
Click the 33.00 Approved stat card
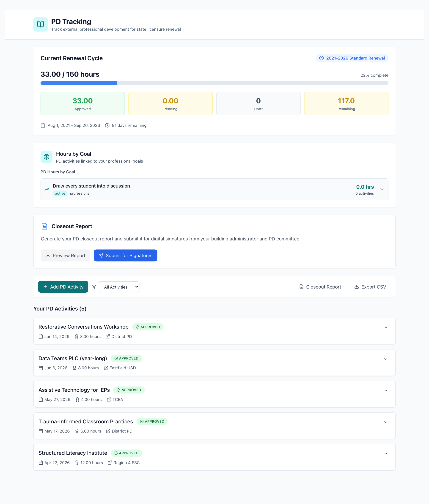[83, 104]
